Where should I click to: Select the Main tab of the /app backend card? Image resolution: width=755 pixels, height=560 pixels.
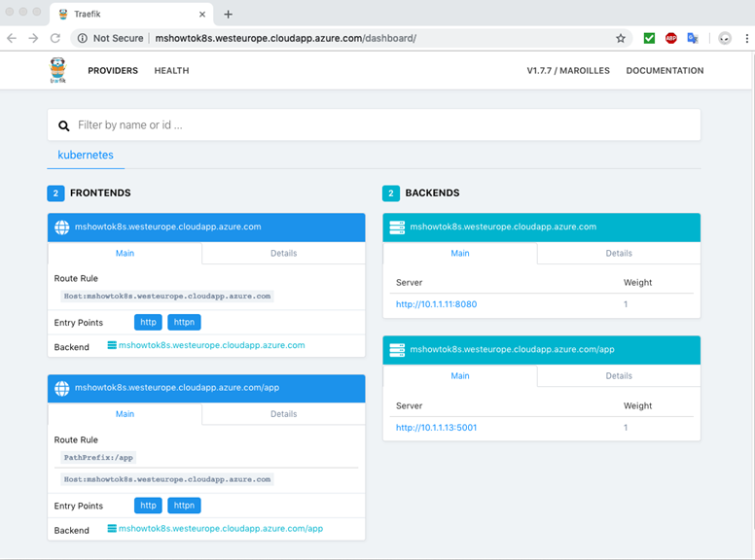[x=460, y=375]
